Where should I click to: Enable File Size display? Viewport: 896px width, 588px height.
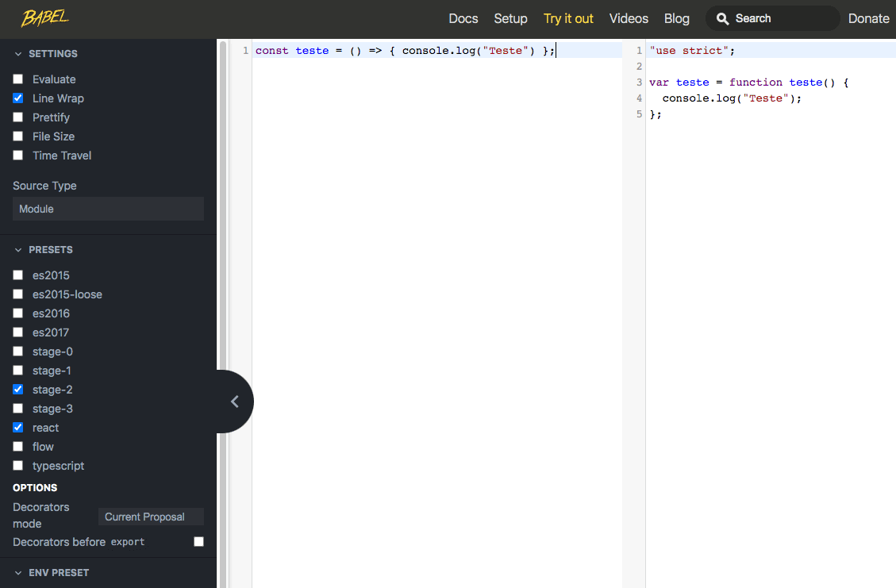[x=17, y=136]
